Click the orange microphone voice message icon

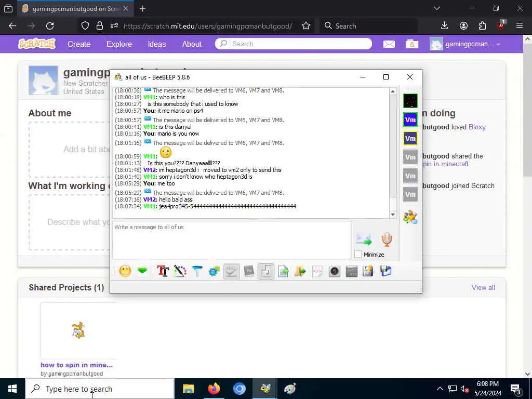pyautogui.click(x=387, y=239)
